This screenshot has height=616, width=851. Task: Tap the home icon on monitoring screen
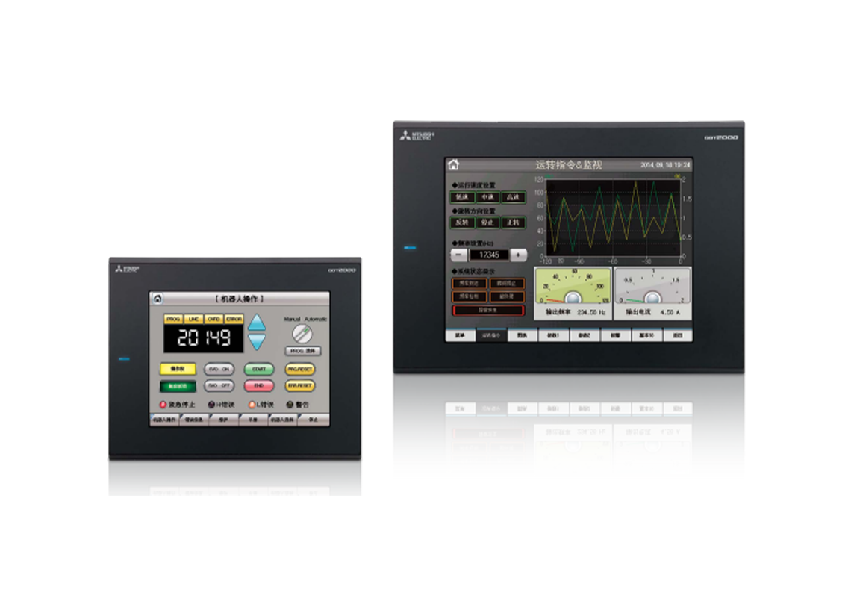[453, 165]
